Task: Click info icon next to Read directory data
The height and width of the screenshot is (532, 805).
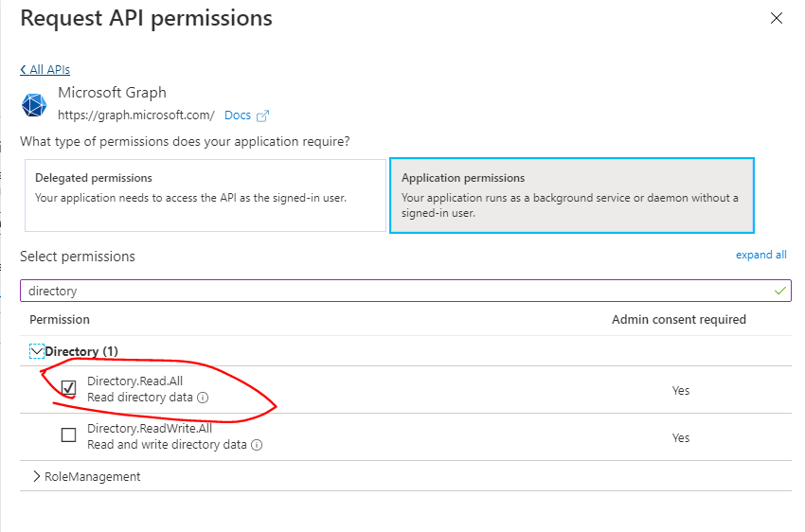Action: tap(203, 398)
